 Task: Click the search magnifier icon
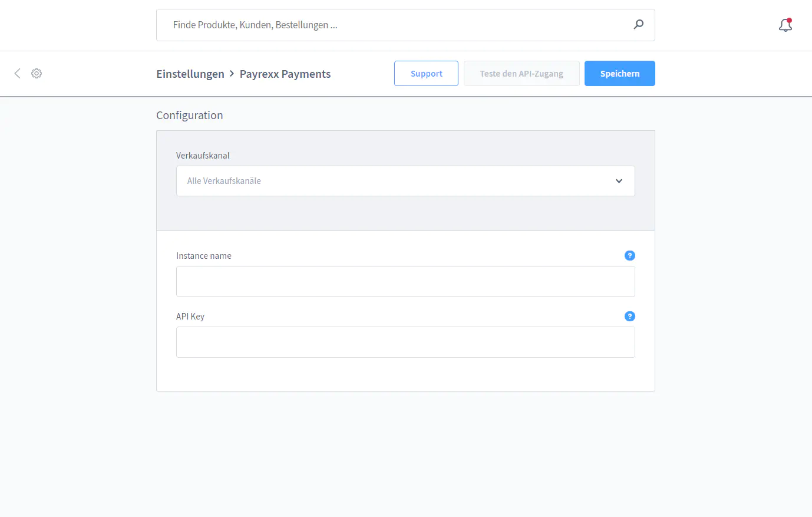tap(638, 25)
